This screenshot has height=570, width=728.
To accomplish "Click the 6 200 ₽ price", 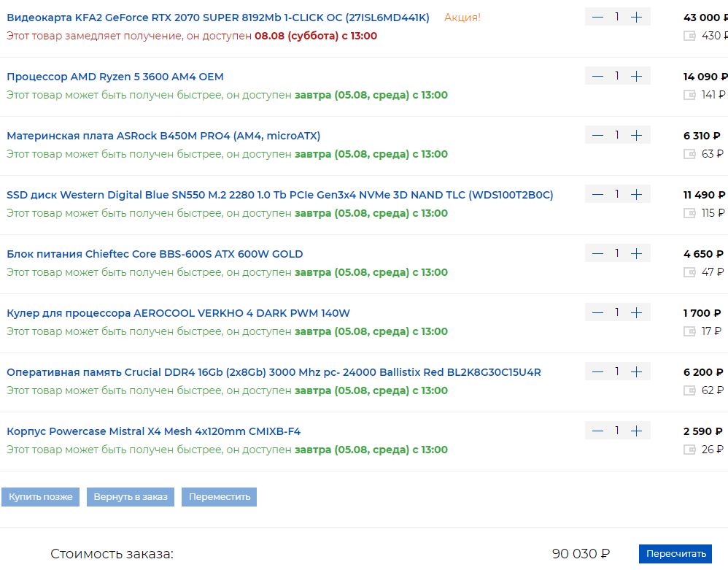I will click(x=703, y=372).
